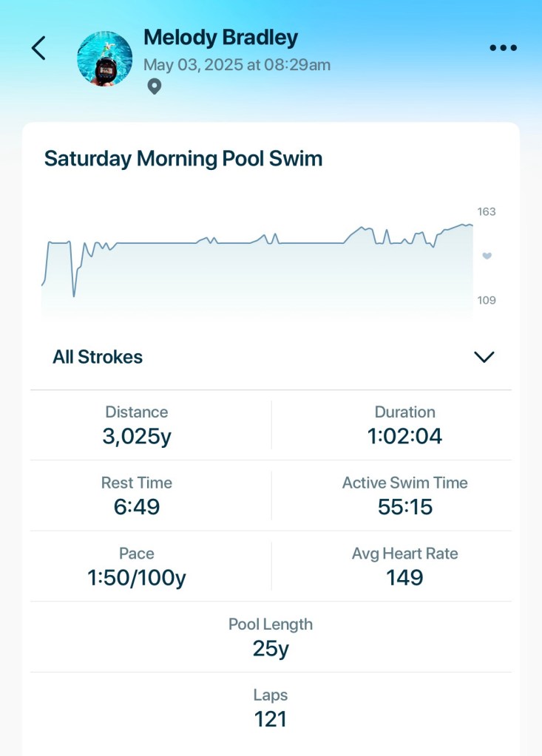Select the Pool Length 25y row
Screen dimensions: 542x756
(271, 637)
